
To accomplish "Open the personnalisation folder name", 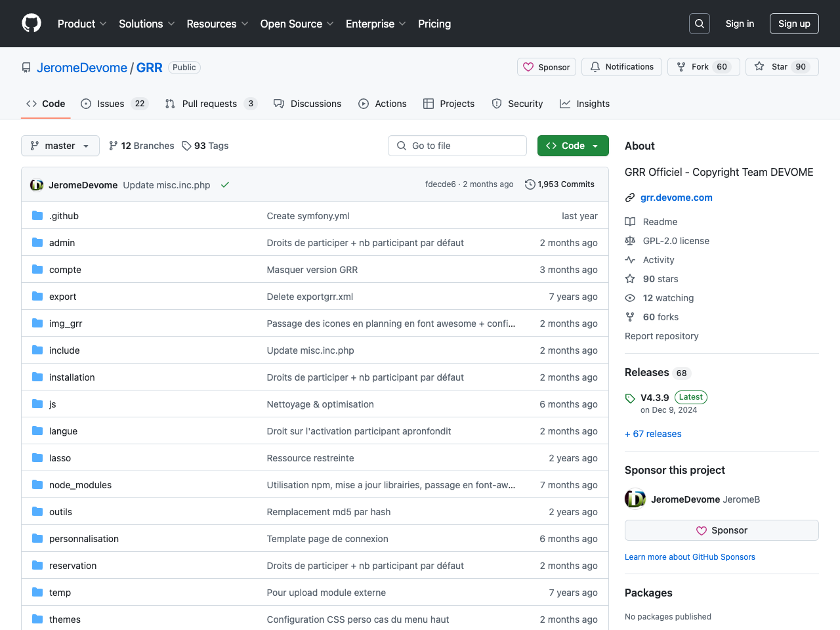I will pos(84,539).
